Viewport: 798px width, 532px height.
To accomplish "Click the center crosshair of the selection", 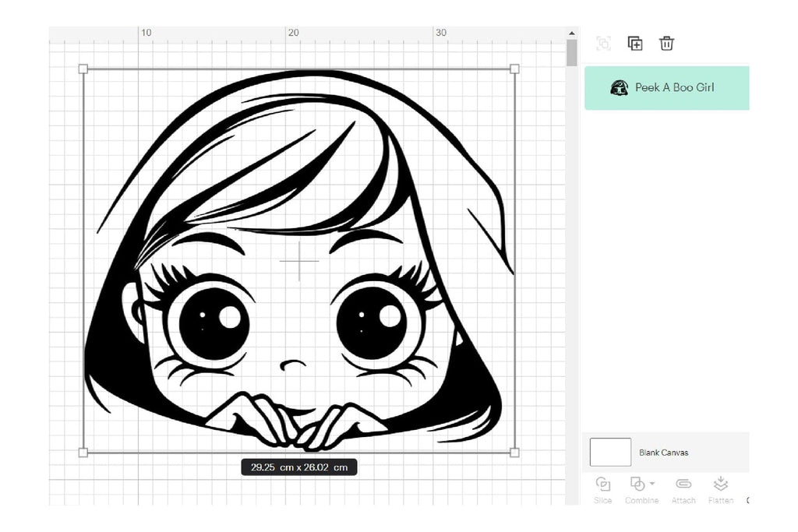I will coord(298,262).
